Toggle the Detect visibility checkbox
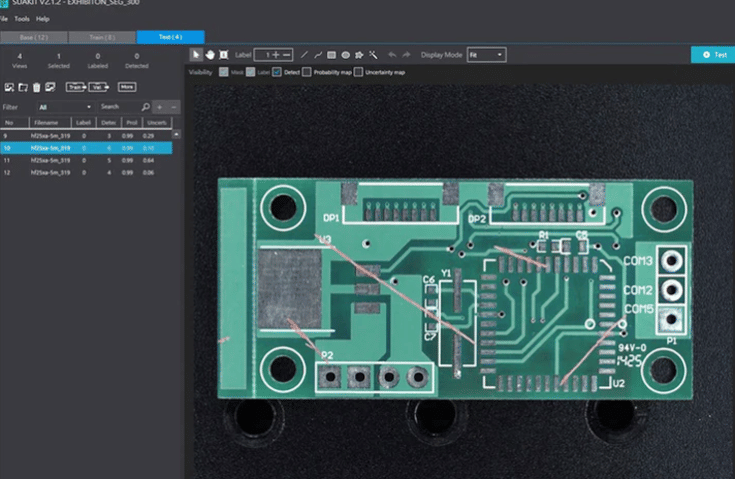This screenshot has height=479, width=735. (276, 72)
